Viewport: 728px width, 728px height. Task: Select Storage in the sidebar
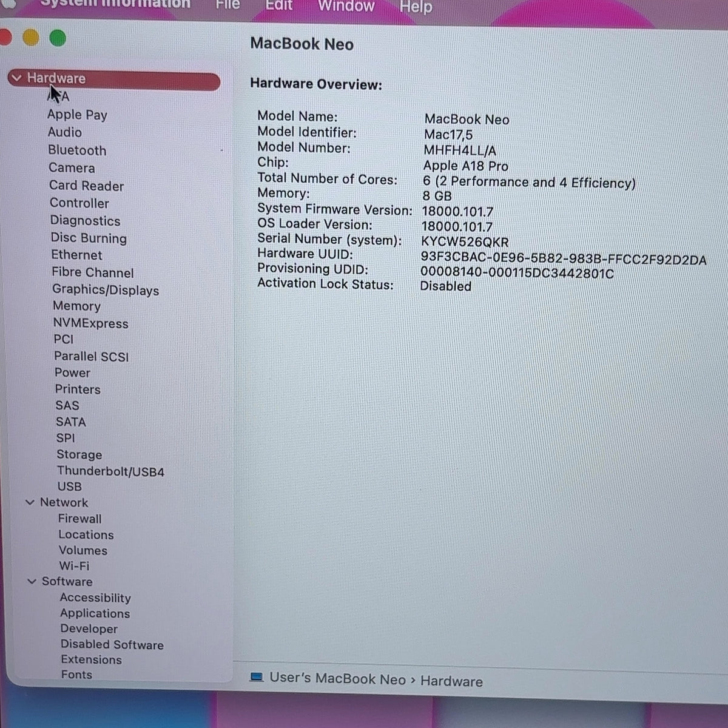tap(79, 454)
